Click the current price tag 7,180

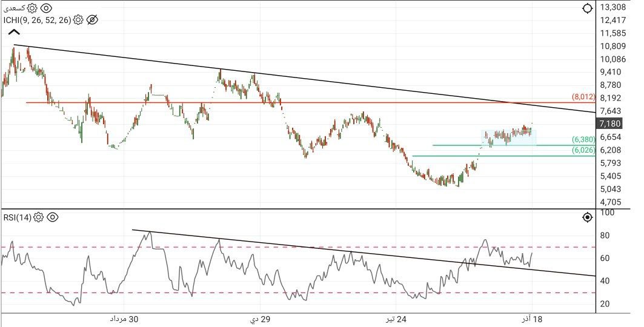(x=609, y=124)
